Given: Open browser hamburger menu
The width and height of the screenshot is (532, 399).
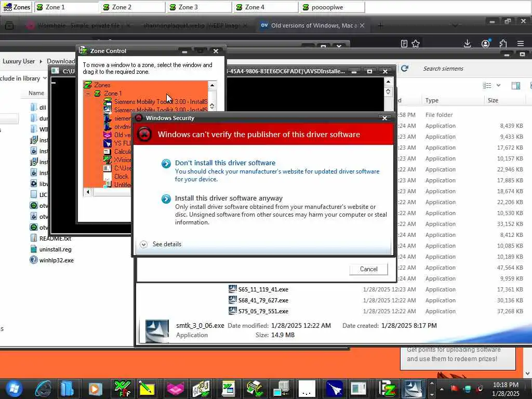Looking at the screenshot, I should pos(521,44).
